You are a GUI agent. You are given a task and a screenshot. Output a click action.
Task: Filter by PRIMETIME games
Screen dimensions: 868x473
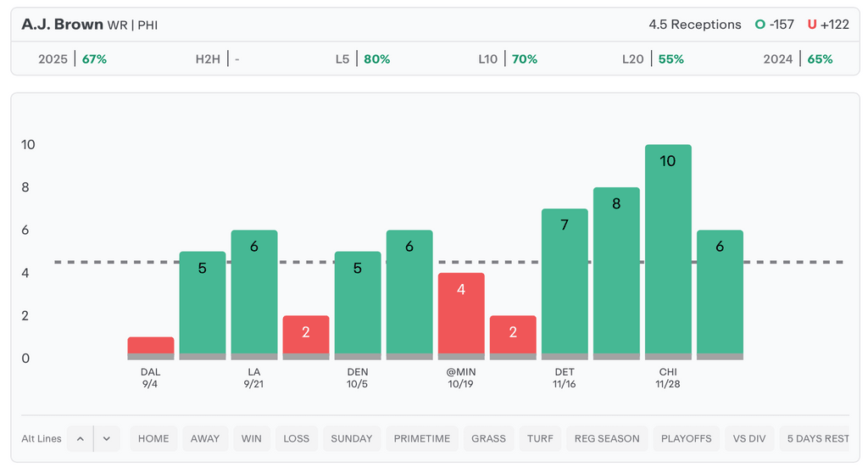pyautogui.click(x=422, y=438)
